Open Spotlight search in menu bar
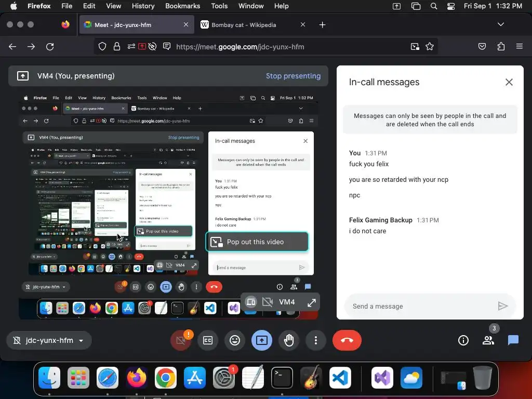532x399 pixels. (433, 6)
